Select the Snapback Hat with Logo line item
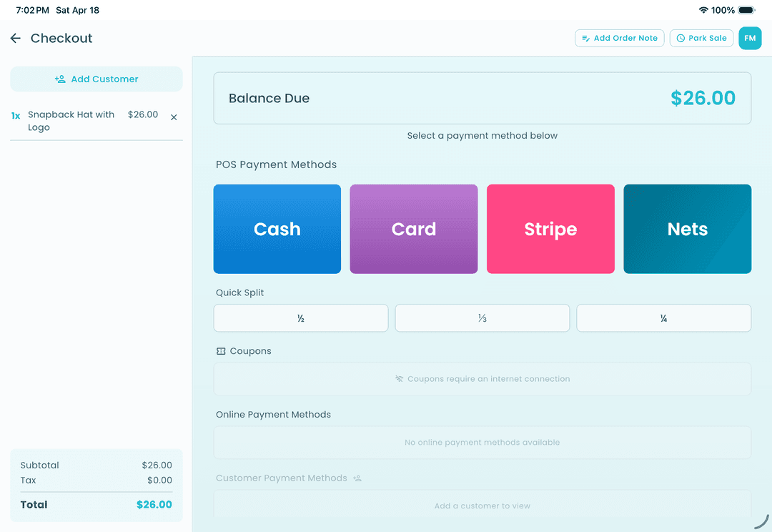This screenshot has height=532, width=772. (96, 121)
